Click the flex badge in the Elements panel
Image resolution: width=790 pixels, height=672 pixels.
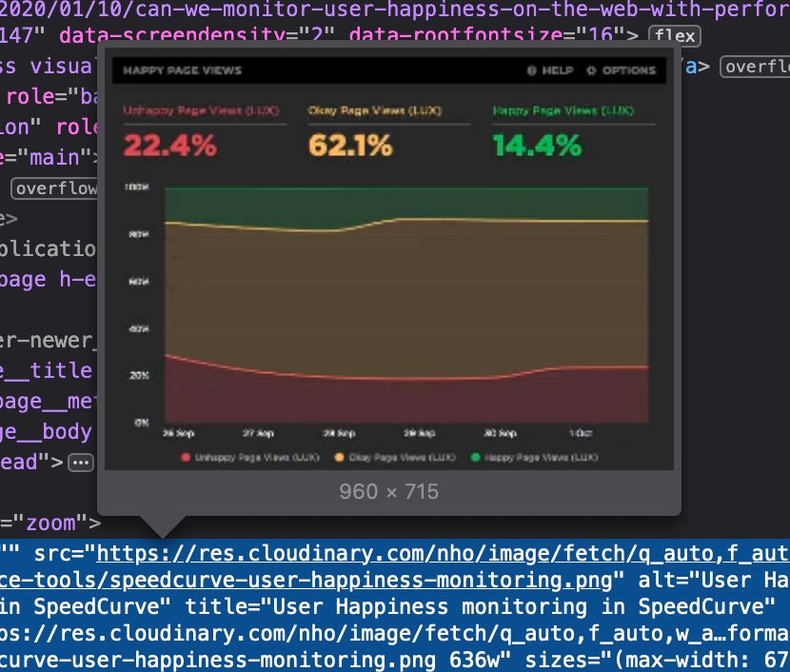click(675, 36)
